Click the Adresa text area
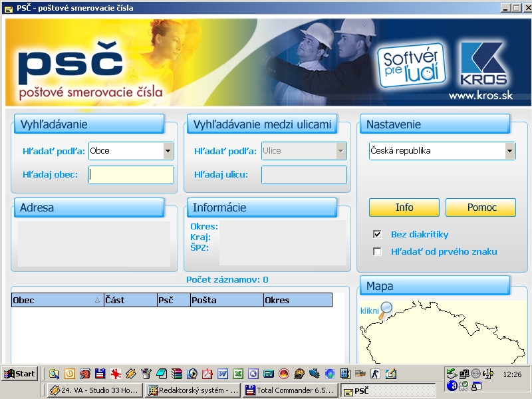Image resolution: width=532 pixels, height=399 pixels. [94, 244]
